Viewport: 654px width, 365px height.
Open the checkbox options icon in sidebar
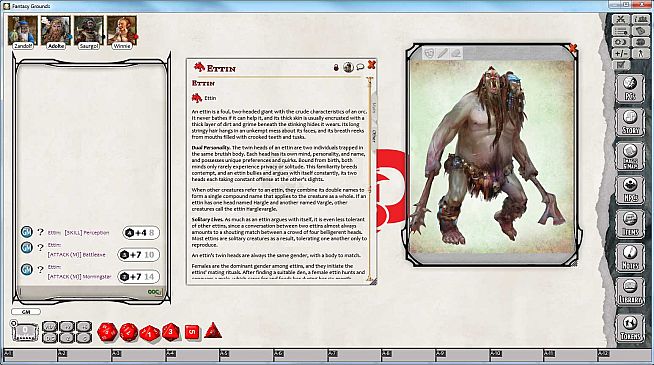coord(621,65)
